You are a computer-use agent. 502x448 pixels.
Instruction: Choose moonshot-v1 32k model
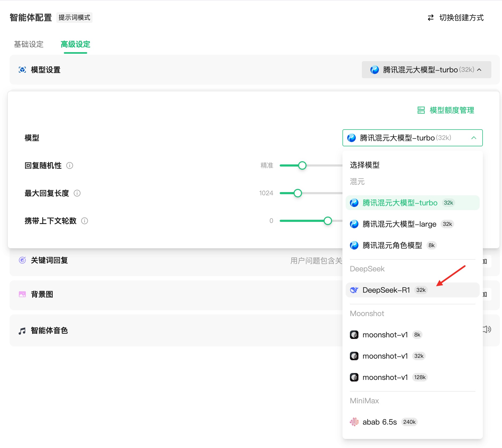(x=413, y=356)
